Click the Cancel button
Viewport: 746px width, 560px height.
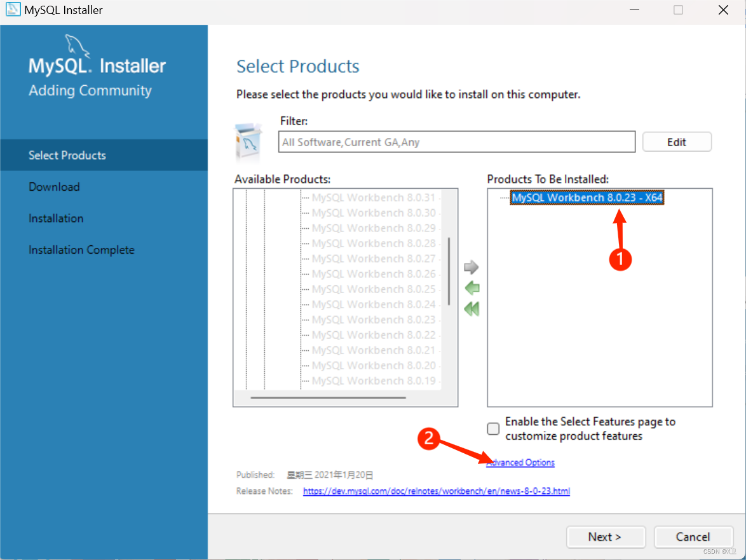[693, 536]
